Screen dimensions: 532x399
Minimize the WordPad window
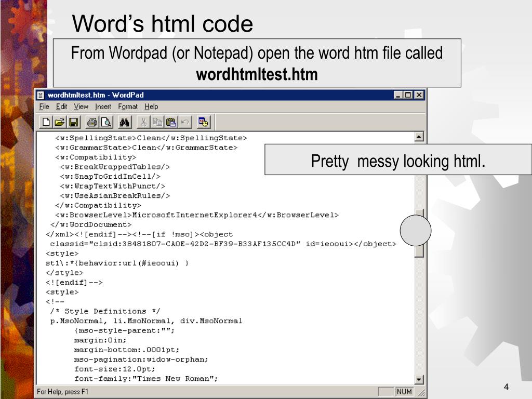398,95
